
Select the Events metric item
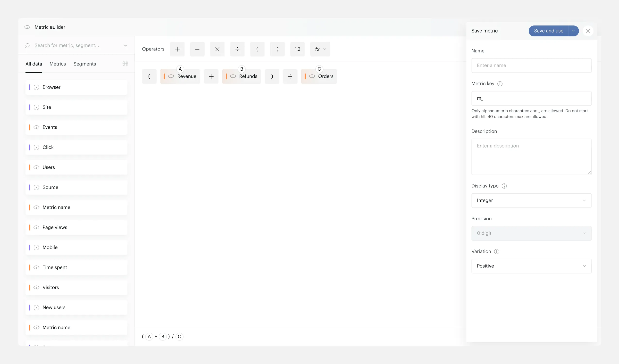pyautogui.click(x=76, y=127)
